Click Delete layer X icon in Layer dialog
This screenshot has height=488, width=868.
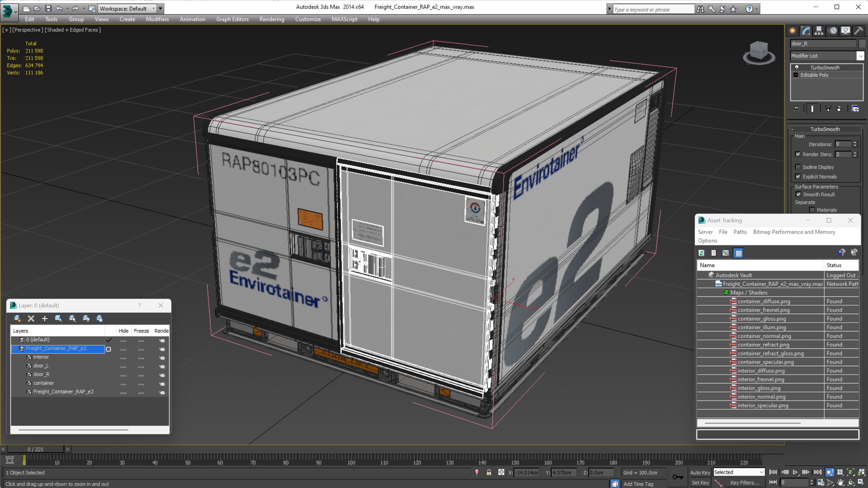pos(31,318)
